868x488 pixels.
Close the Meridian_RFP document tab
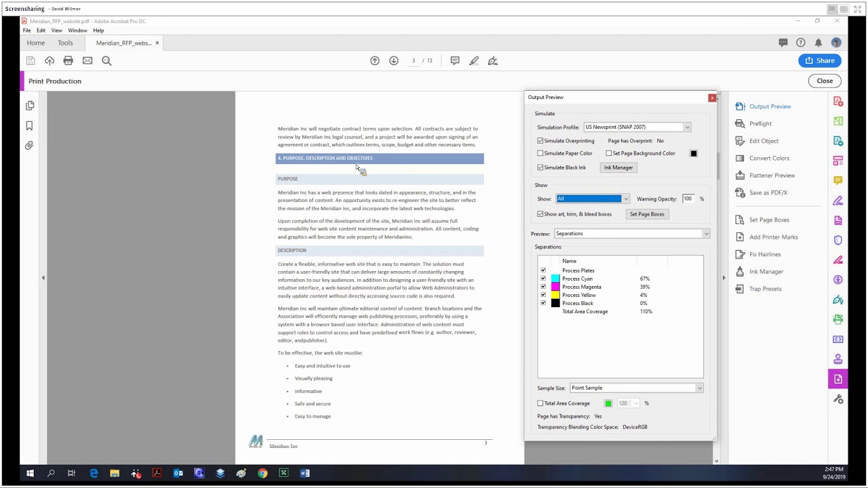point(157,43)
